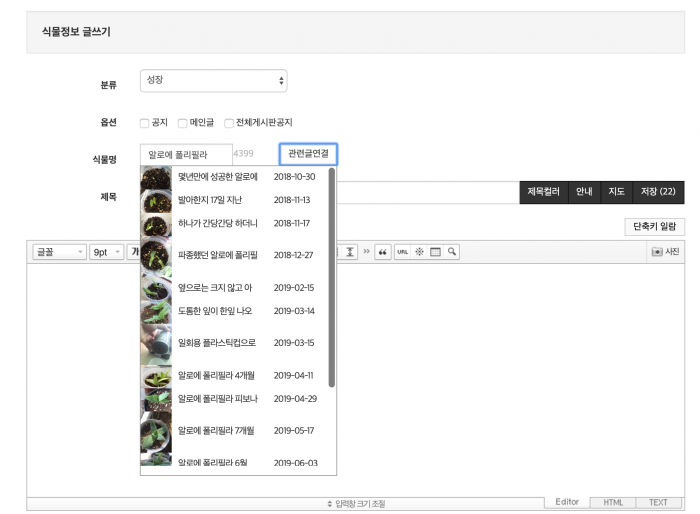
Task: Select the 알로에 폴리필라 4개월 post thumbnail
Action: [155, 377]
